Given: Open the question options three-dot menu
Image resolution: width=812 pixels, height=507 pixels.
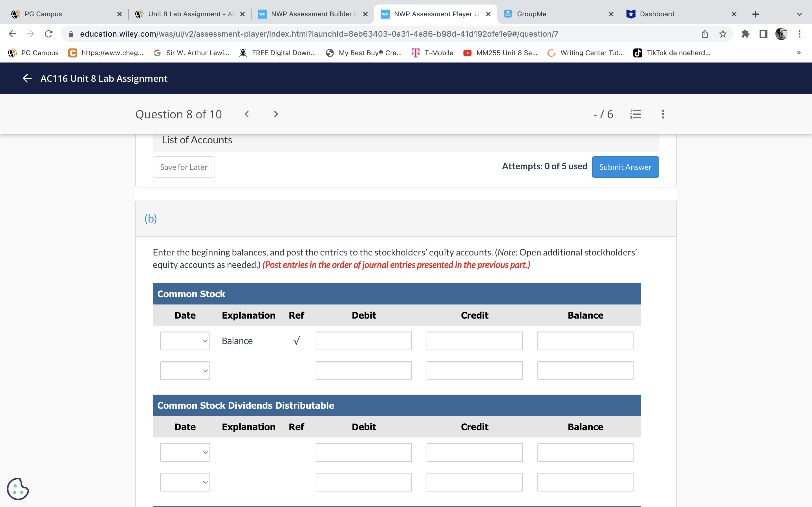Looking at the screenshot, I should coord(663,114).
